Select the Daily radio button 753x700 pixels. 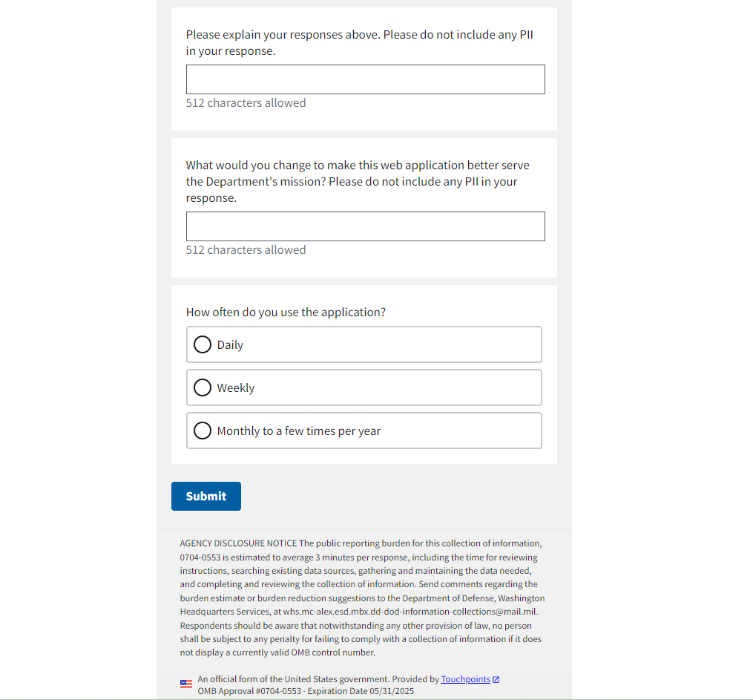pyautogui.click(x=203, y=344)
